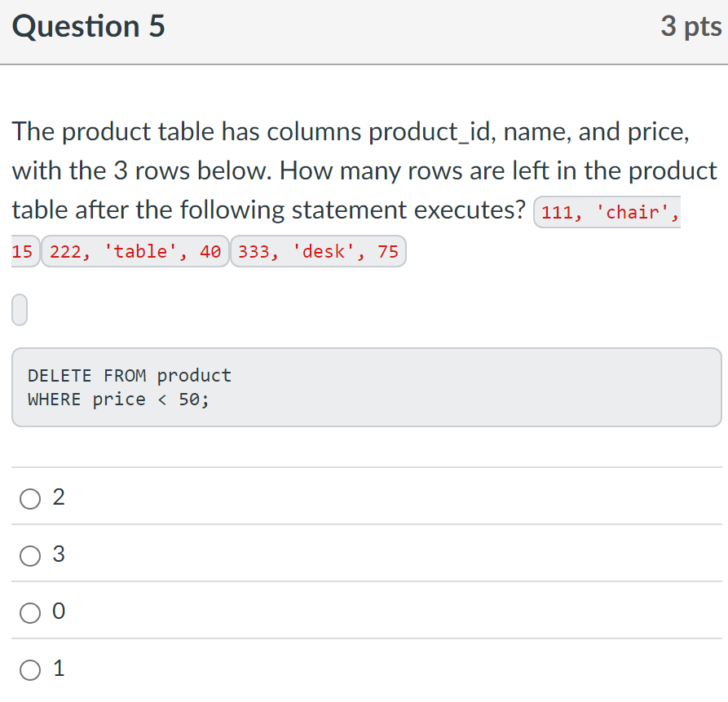Click the answer label reading 0
Viewport: 728px width, 702px height.
point(58,611)
